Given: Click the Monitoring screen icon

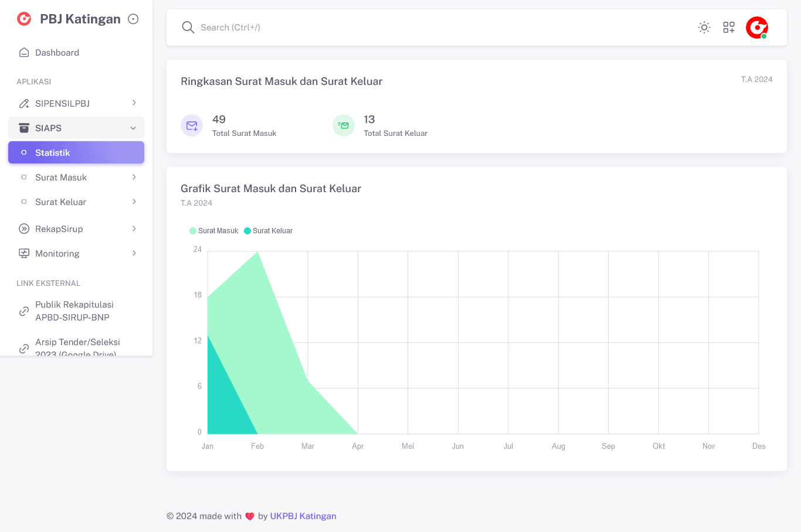Looking at the screenshot, I should 24,253.
